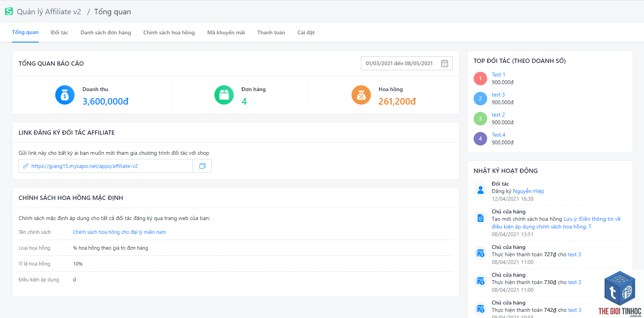Go to Chính sách hoa hồng tab
644x318 pixels.
[x=169, y=32]
